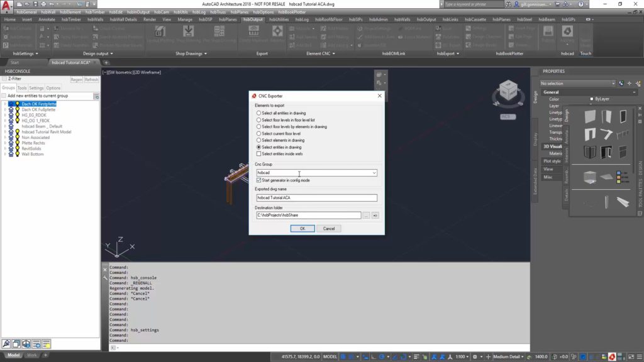Toggle the Z-Filter checkbox

click(4, 79)
